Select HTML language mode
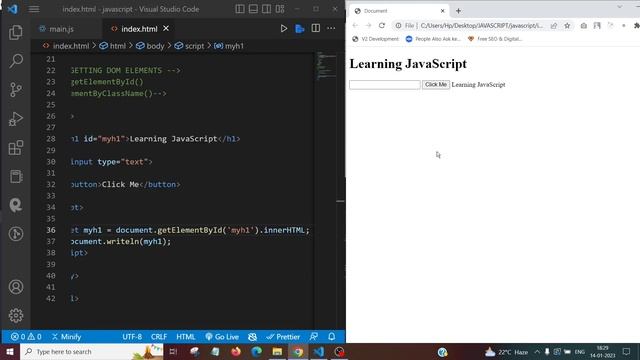Image resolution: width=640 pixels, height=360 pixels. pyautogui.click(x=186, y=337)
